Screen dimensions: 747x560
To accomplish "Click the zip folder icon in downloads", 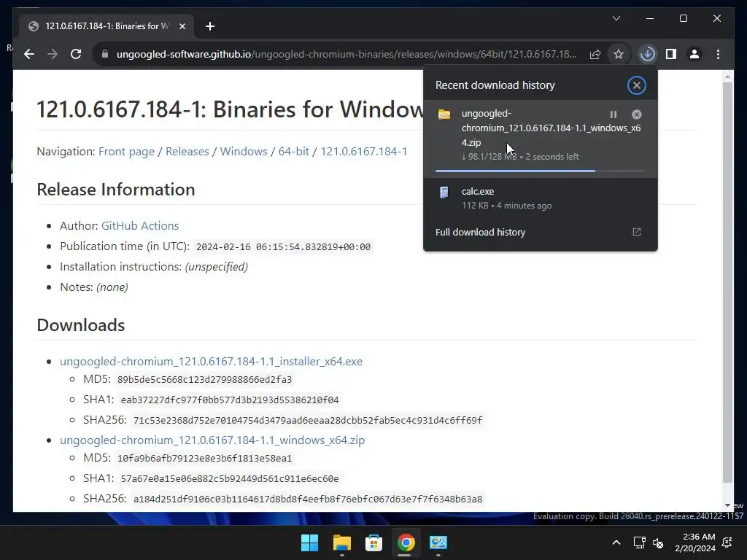I will pos(444,114).
